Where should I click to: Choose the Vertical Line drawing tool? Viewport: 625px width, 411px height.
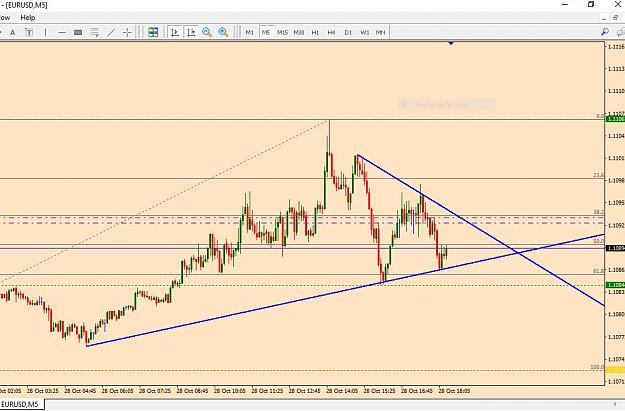[45, 32]
